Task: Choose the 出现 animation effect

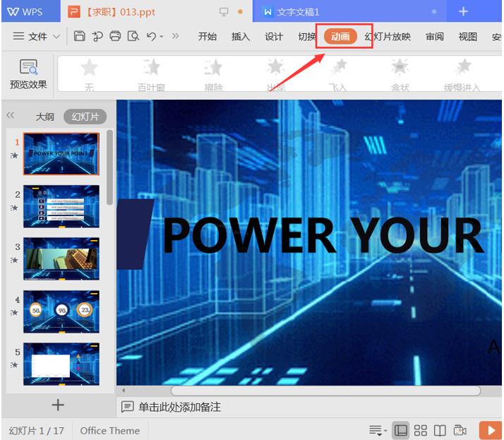Action: point(276,75)
